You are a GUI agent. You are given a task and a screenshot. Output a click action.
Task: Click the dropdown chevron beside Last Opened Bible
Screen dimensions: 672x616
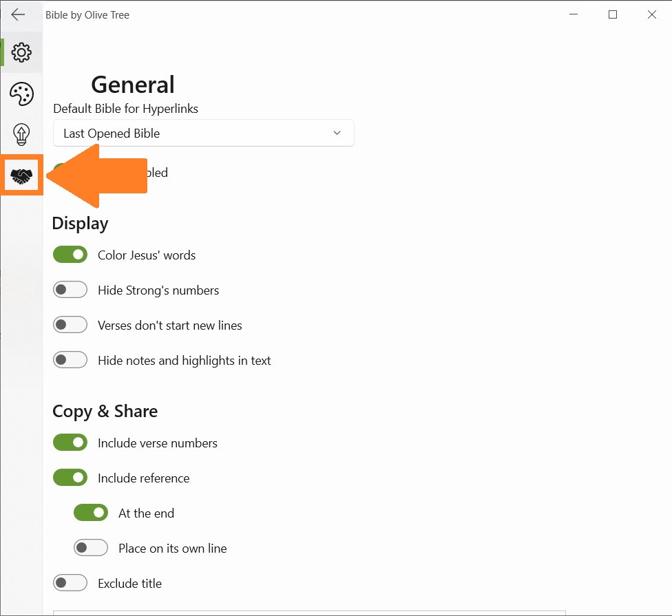click(x=337, y=133)
